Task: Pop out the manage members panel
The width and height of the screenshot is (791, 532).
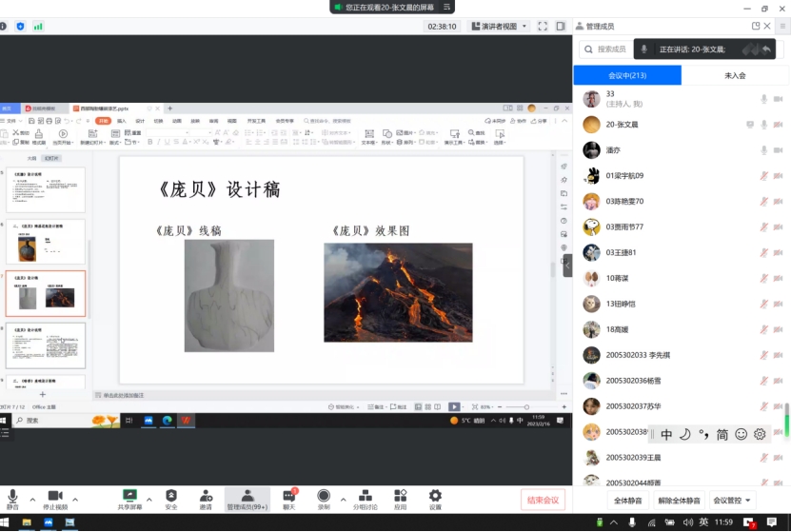Action: (x=756, y=26)
